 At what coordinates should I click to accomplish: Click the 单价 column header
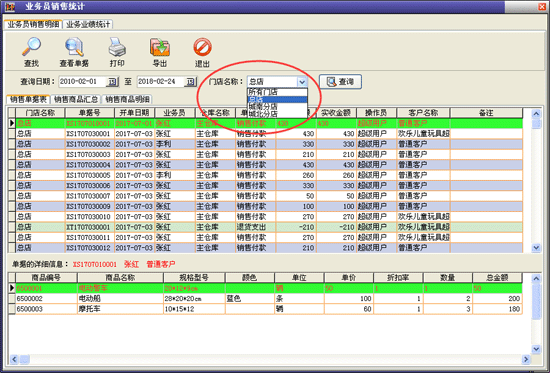tap(349, 278)
